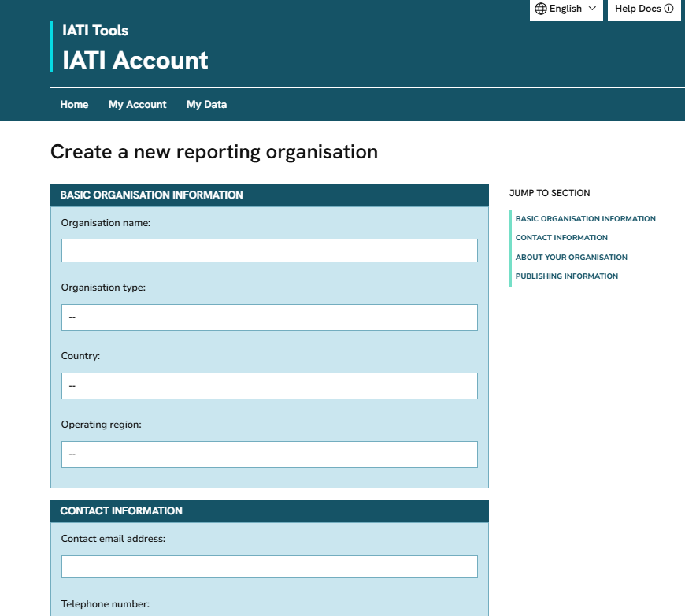This screenshot has height=616, width=685.
Task: Click the Contact email address field
Action: (269, 566)
